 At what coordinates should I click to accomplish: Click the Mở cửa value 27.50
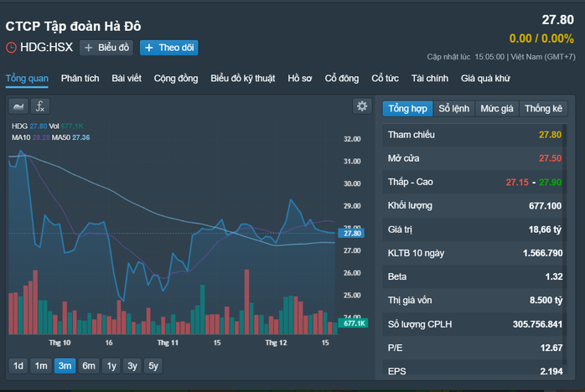(550, 158)
